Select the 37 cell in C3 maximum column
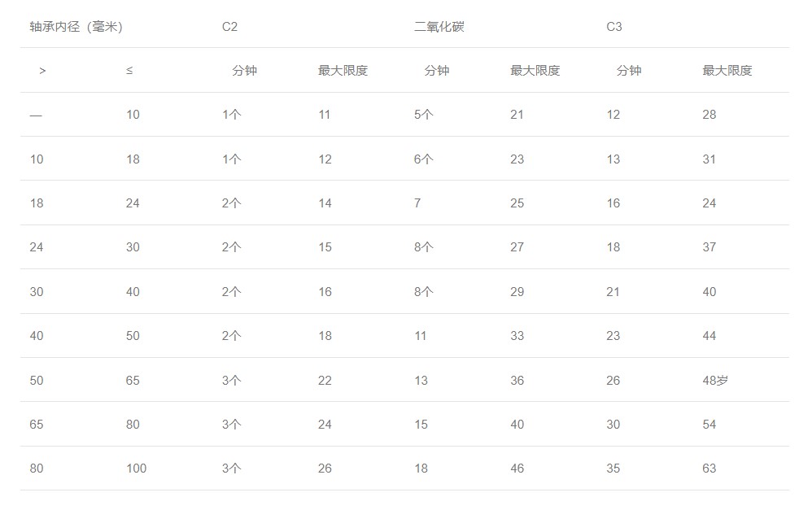 coord(709,247)
